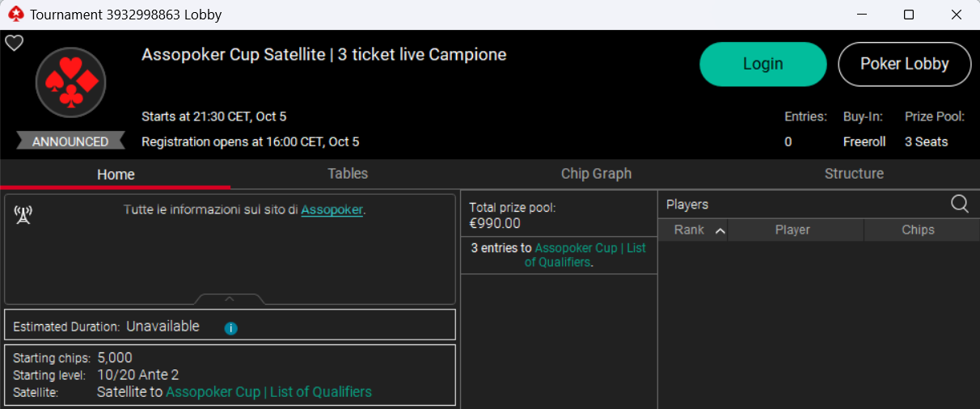Maximize the tournament lobby window

(909, 15)
